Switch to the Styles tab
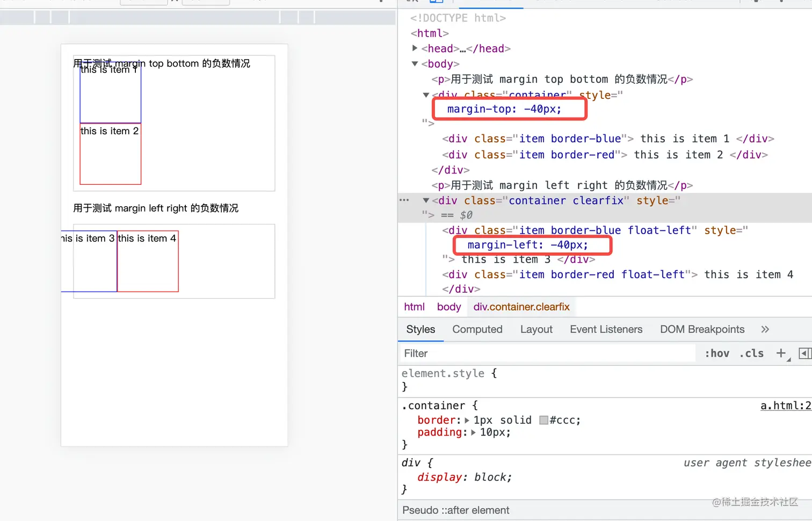 pos(421,329)
